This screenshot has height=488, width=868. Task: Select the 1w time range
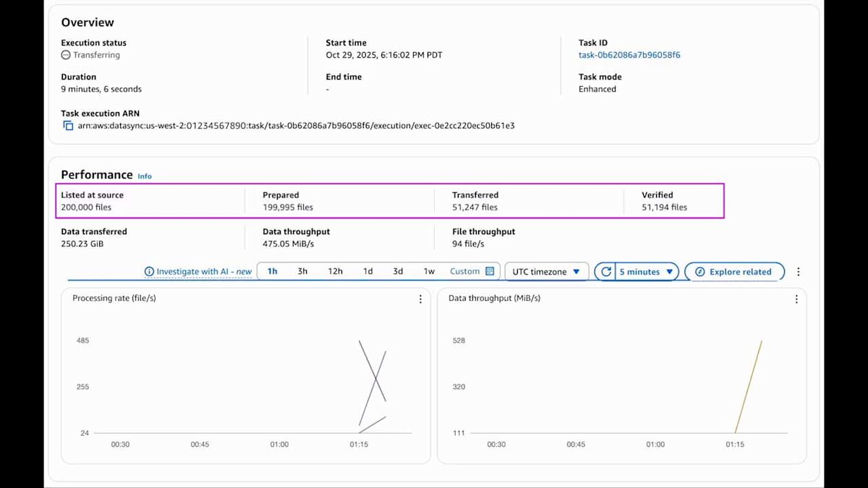(x=429, y=272)
